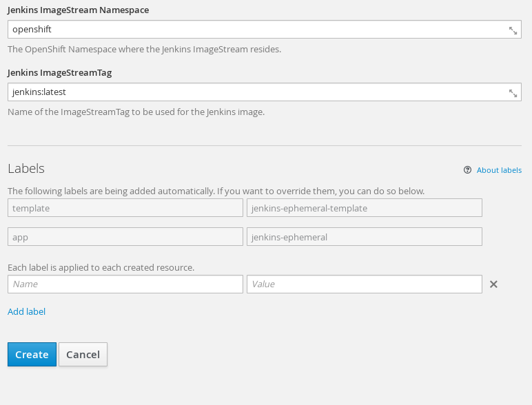The height and width of the screenshot is (405, 532).
Task: Edit the openshift namespace field
Action: click(x=265, y=29)
